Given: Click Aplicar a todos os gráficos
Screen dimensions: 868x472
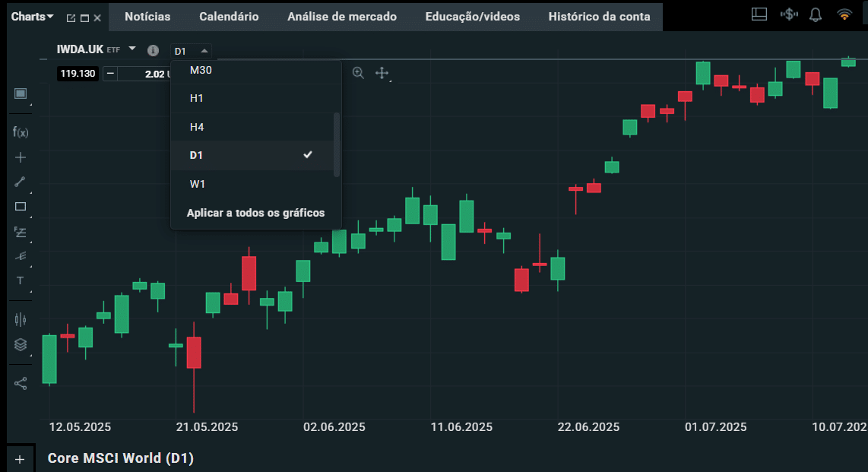Looking at the screenshot, I should point(255,213).
